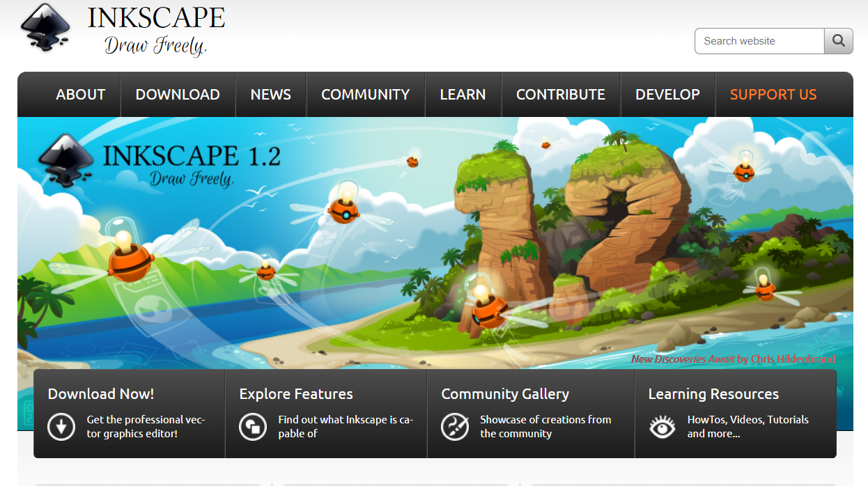Visit the Community Gallery heading link
This screenshot has width=868, height=486.
[x=505, y=394]
